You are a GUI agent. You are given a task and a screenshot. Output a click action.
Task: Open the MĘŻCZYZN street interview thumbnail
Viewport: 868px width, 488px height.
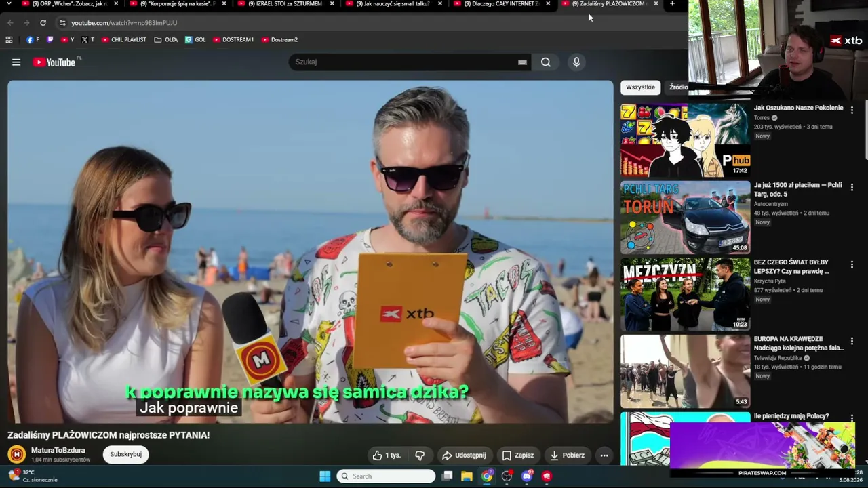685,294
